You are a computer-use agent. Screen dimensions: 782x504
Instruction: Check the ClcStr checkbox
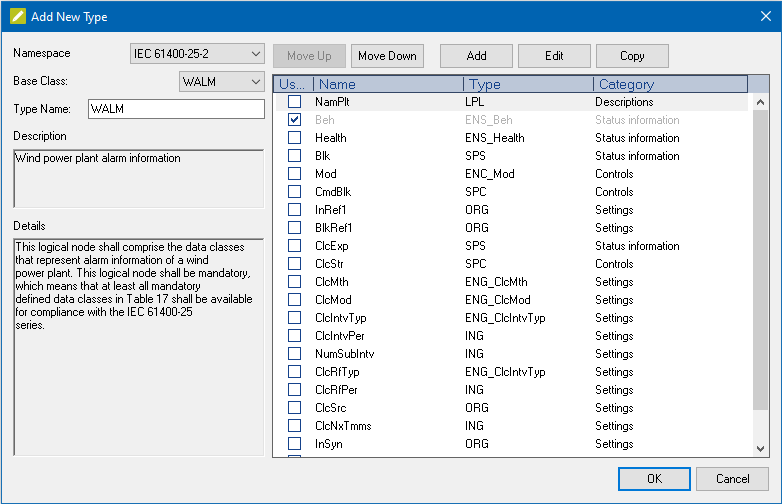pyautogui.click(x=295, y=264)
